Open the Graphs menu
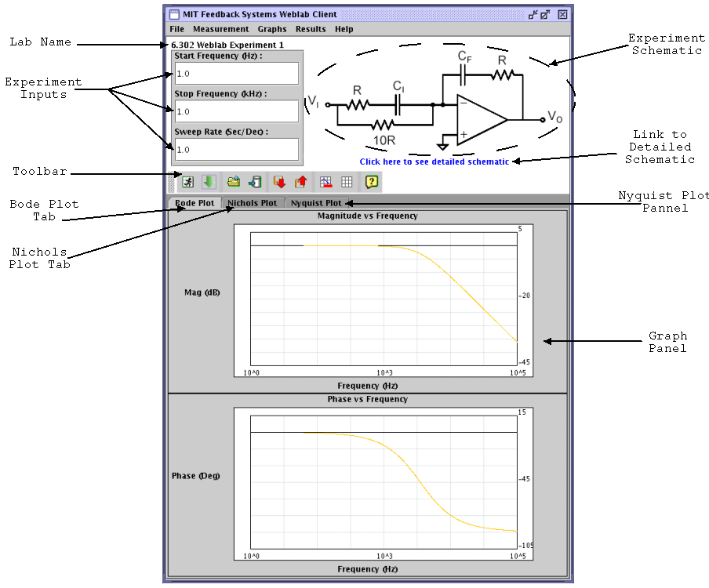Image resolution: width=709 pixels, height=588 pixels. (271, 29)
